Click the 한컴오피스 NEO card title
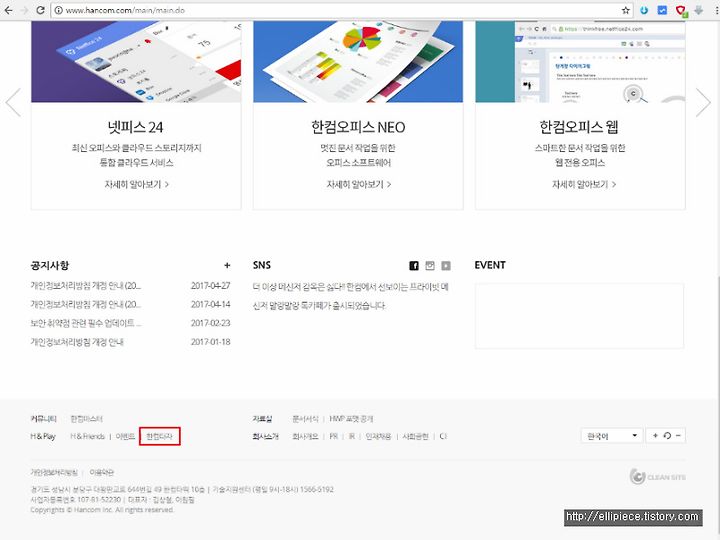Image resolution: width=720 pixels, height=540 pixels. pyautogui.click(x=358, y=127)
